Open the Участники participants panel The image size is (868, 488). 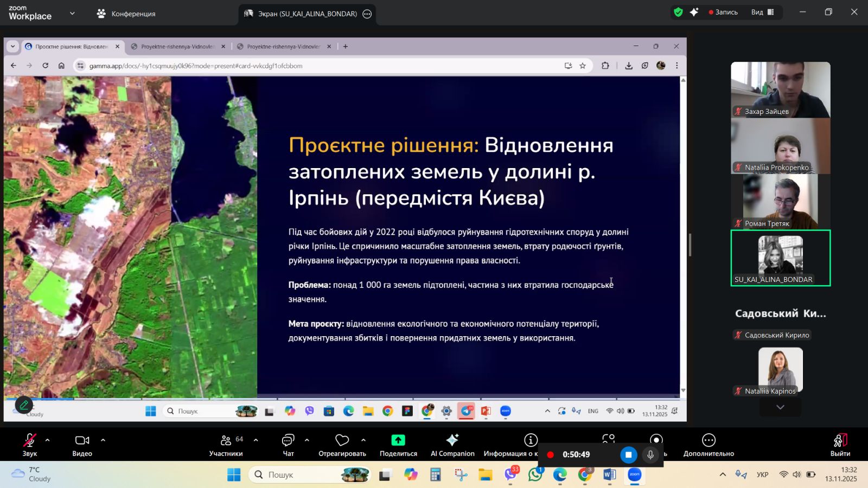(x=226, y=444)
